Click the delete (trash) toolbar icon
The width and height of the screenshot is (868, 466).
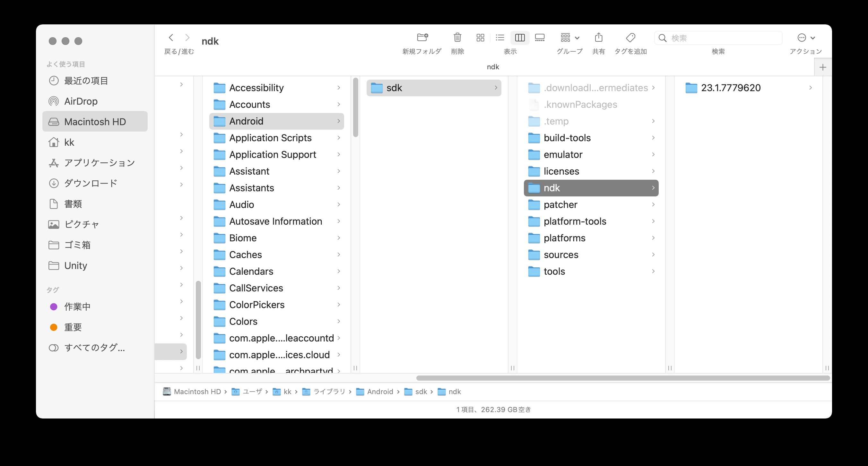pyautogui.click(x=457, y=38)
